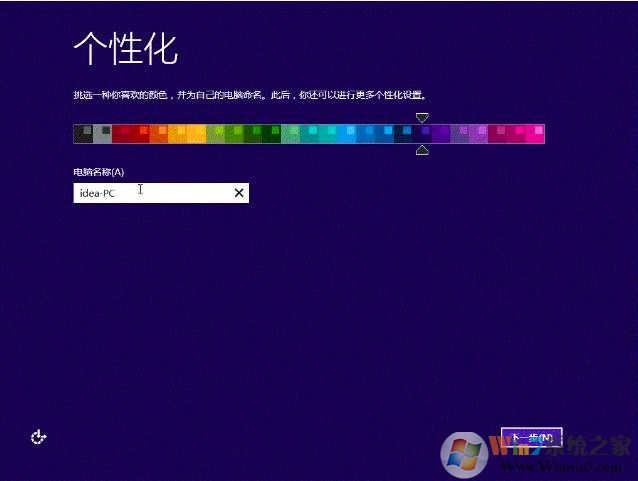Pick the dark navy blue swatch
The image size is (638, 481).
(403, 134)
